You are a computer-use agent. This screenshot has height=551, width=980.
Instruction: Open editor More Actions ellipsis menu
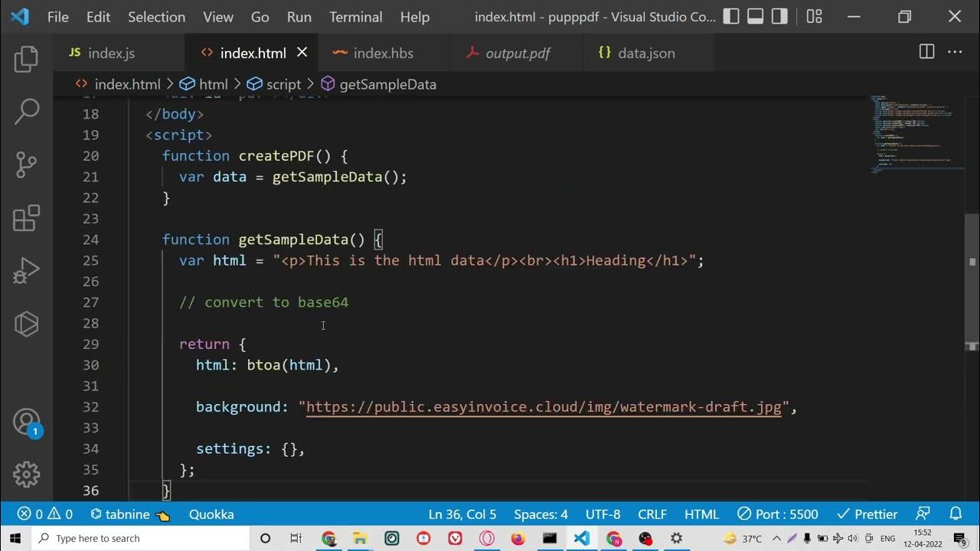click(x=955, y=52)
